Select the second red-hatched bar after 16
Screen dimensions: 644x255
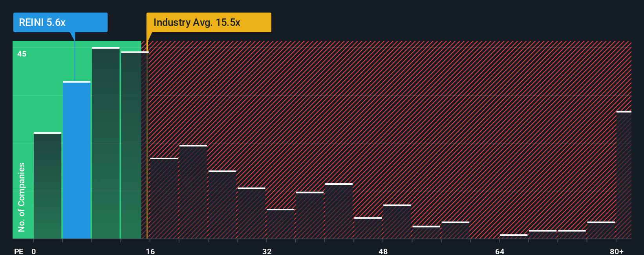193,192
